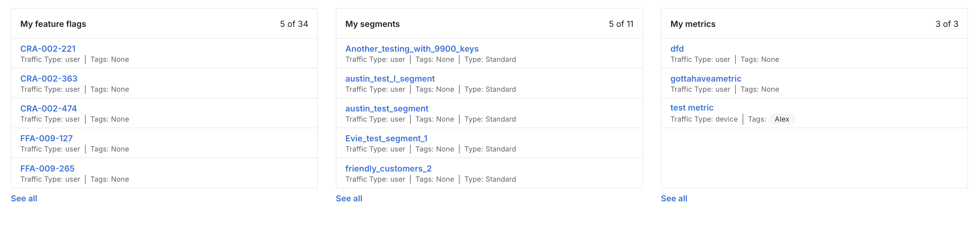The image size is (980, 242).
Task: Open the austin_test_l_segment segment
Action: (x=389, y=79)
